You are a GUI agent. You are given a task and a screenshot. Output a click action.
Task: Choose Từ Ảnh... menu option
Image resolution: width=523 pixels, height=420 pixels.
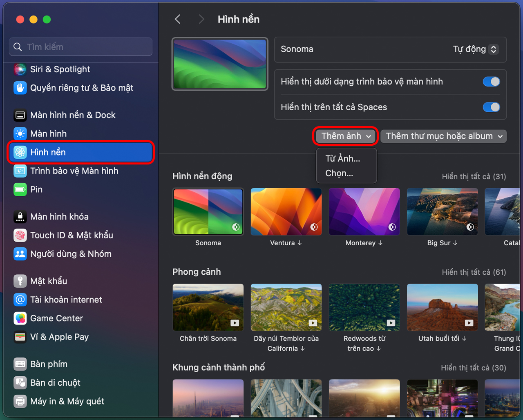point(343,159)
